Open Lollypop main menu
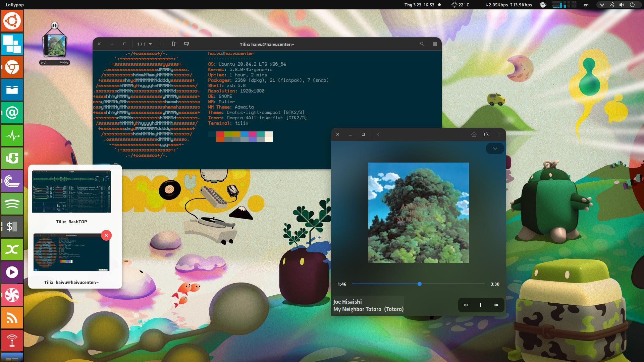This screenshot has width=644, height=362. click(x=499, y=134)
